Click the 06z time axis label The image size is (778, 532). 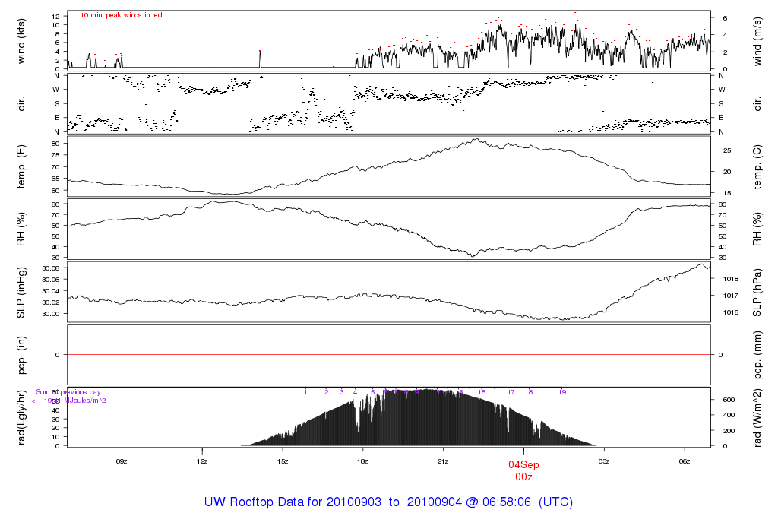[x=685, y=461]
